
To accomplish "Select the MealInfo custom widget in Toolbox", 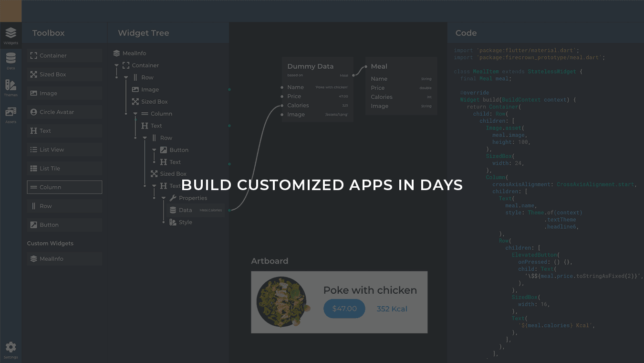I will tap(64, 259).
